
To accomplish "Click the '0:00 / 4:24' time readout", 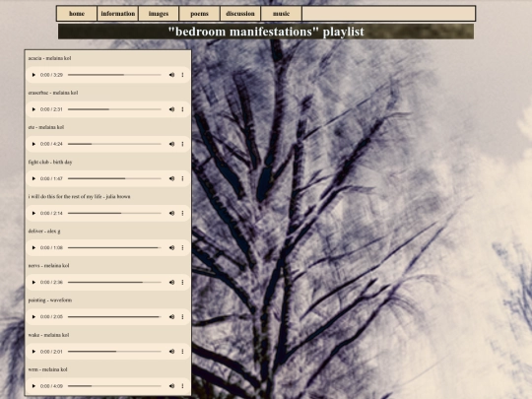I will pos(51,144).
